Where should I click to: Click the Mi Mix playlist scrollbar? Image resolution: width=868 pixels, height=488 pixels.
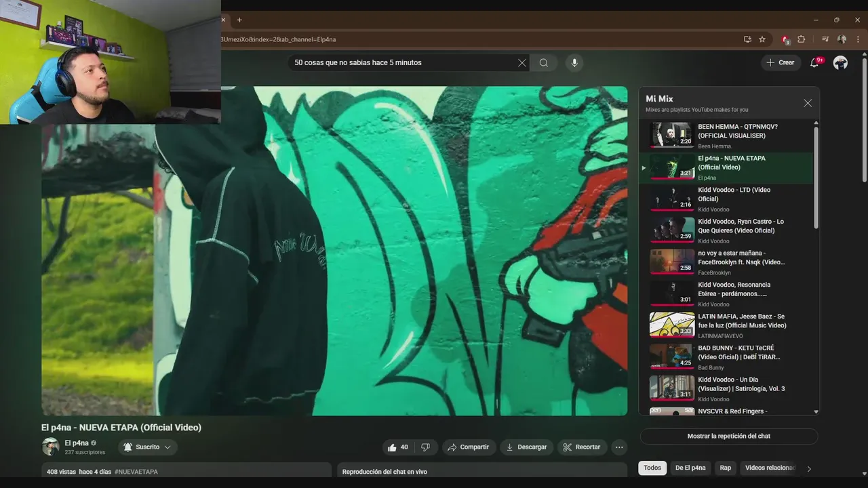pos(816,176)
